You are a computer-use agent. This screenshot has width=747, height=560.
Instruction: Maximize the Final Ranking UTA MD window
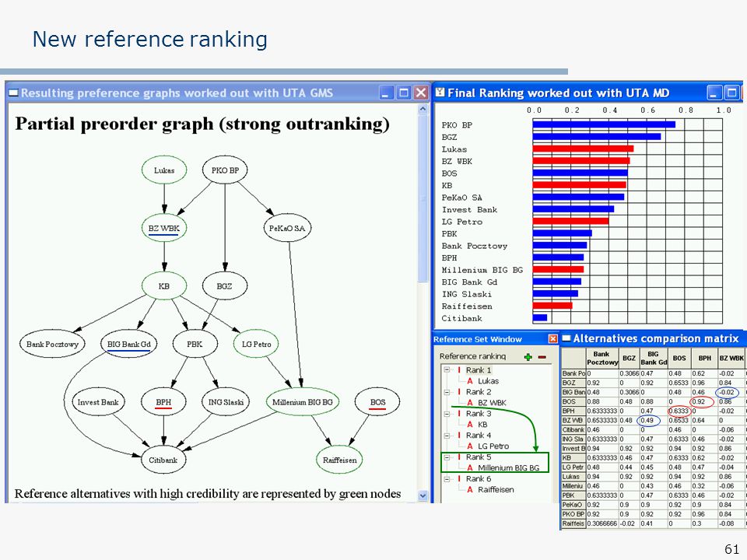pos(731,93)
